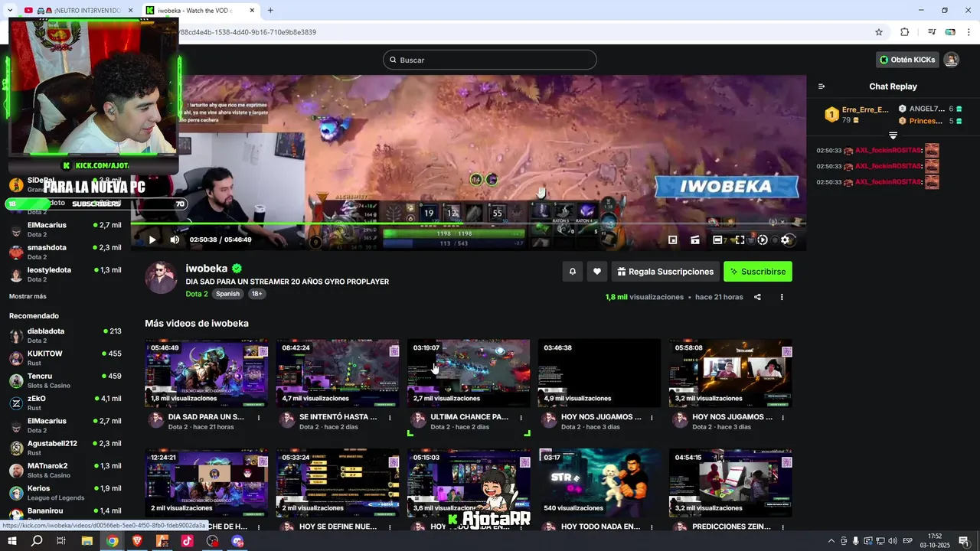Screen dimensions: 980x551
Task: Expand sidebar with Mostrar más
Action: coord(28,296)
